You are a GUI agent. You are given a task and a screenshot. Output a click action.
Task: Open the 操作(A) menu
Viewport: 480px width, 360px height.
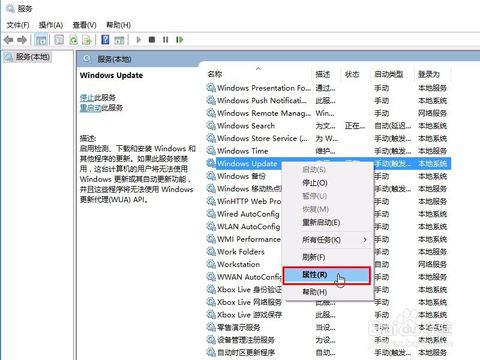pos(51,25)
